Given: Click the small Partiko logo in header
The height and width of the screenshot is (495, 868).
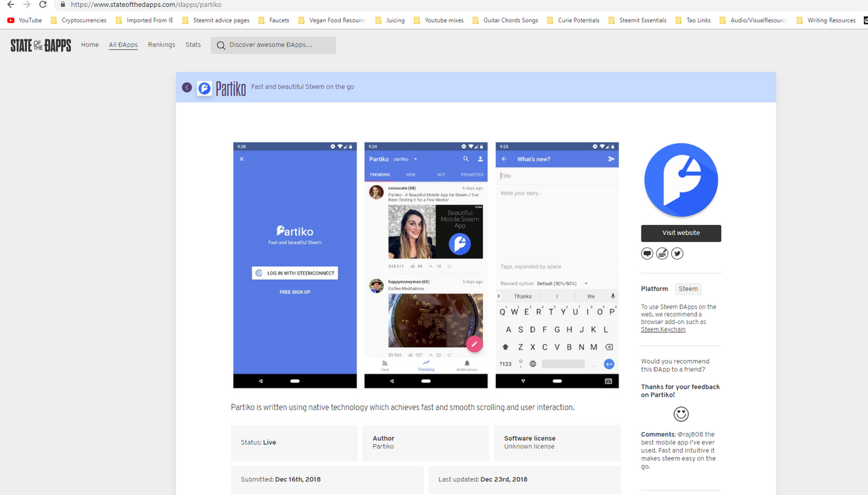Looking at the screenshot, I should [204, 88].
